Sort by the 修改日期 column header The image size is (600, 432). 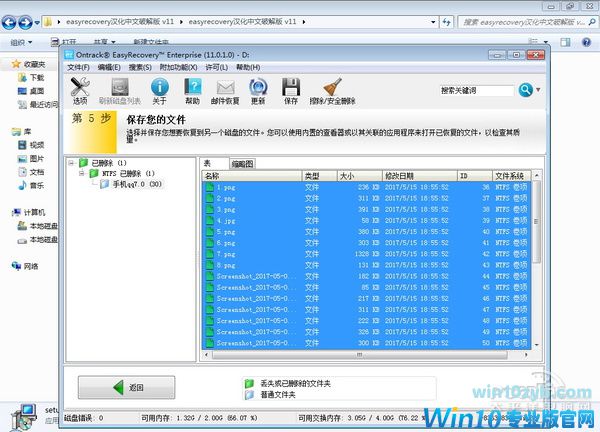click(x=420, y=176)
